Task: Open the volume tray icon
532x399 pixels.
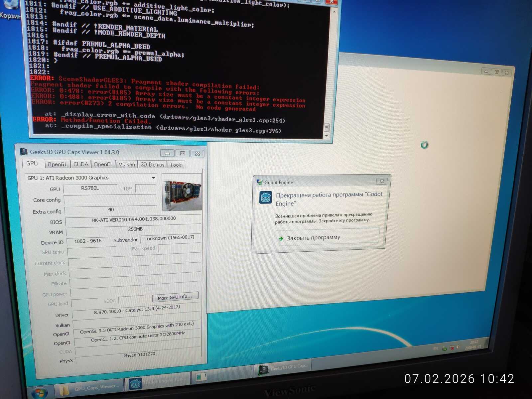Action: point(458,347)
